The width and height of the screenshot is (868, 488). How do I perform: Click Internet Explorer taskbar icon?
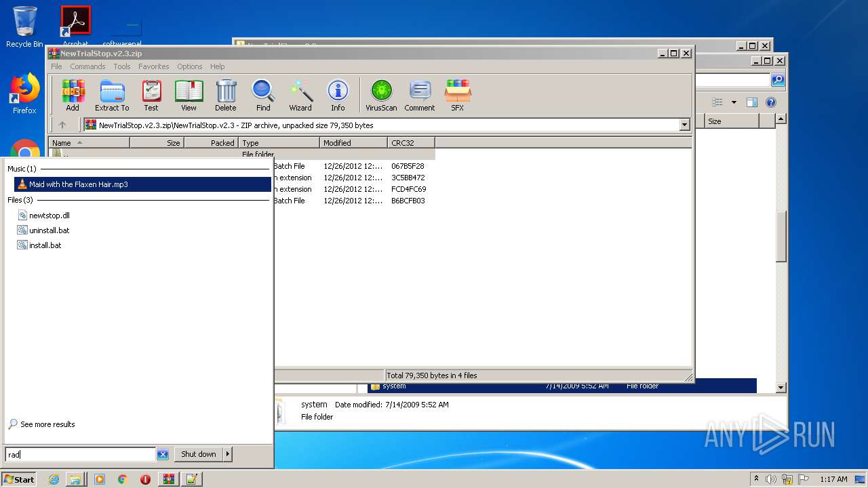tap(54, 479)
